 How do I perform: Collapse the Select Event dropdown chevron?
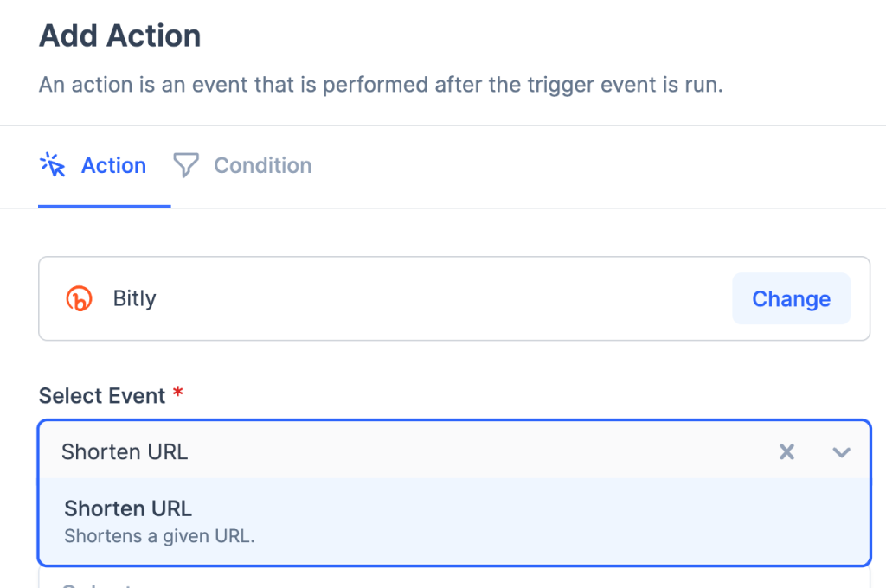[x=841, y=451]
